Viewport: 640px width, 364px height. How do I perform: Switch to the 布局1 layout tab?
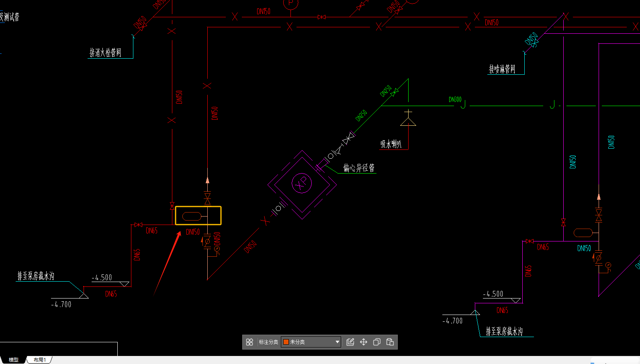click(40, 360)
